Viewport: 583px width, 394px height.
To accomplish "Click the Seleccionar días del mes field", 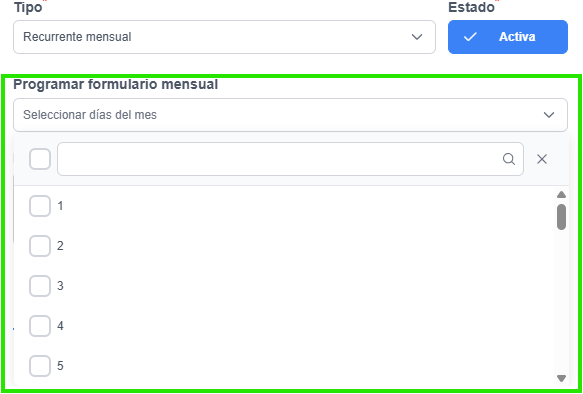I will tap(290, 115).
